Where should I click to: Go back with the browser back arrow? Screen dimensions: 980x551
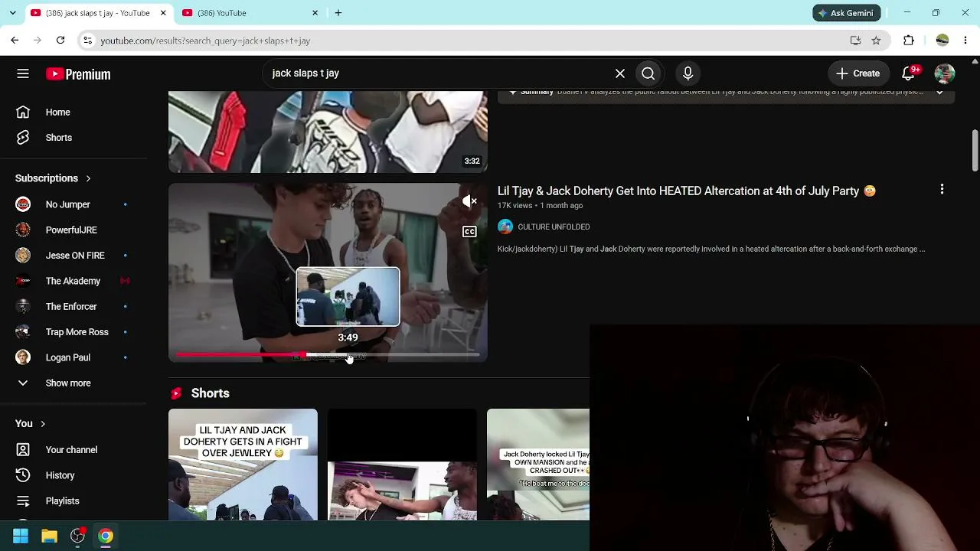15,41
